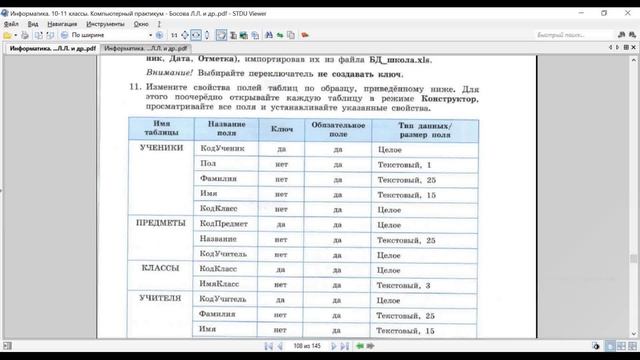Select the fit page toolbar icon

pos(185,35)
